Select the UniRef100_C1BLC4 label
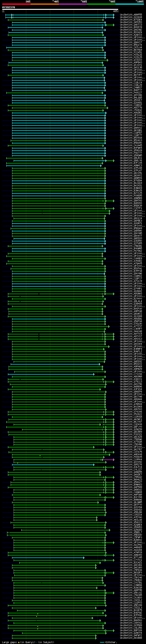Image resolution: width=146 pixels, height=644 pixels. coord(131,82)
